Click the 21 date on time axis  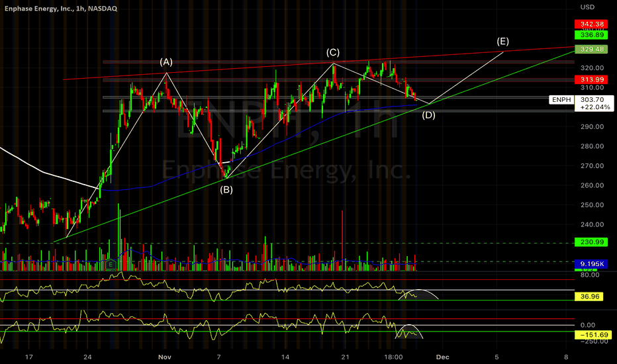pos(345,357)
